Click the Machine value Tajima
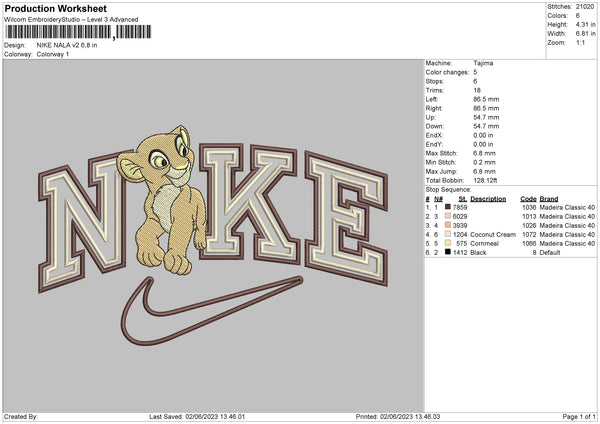The image size is (600, 424). point(483,63)
